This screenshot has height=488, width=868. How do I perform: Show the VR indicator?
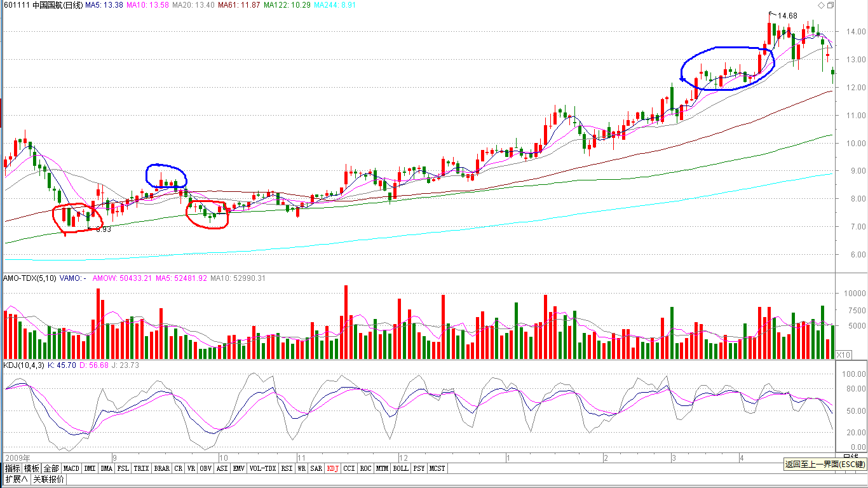(x=191, y=468)
